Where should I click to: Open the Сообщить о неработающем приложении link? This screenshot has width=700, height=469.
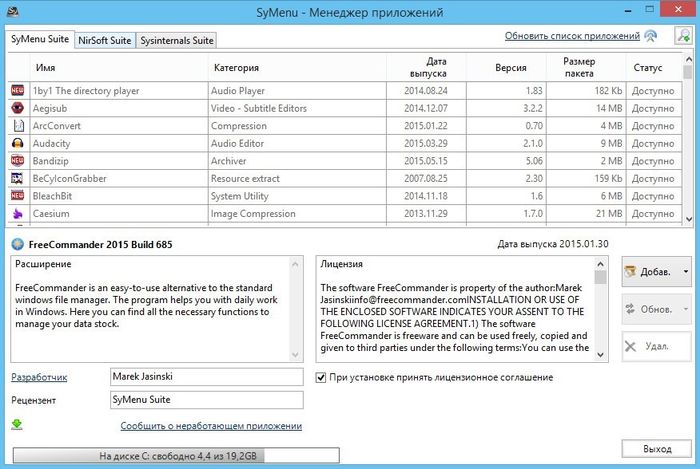point(211,426)
